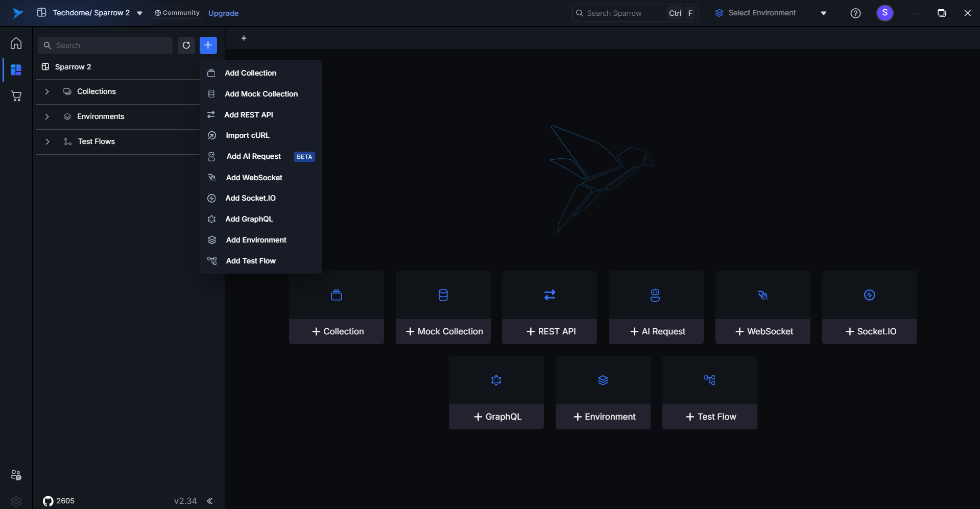
Task: Click the marketplace cart icon in sidebar
Action: (x=16, y=96)
